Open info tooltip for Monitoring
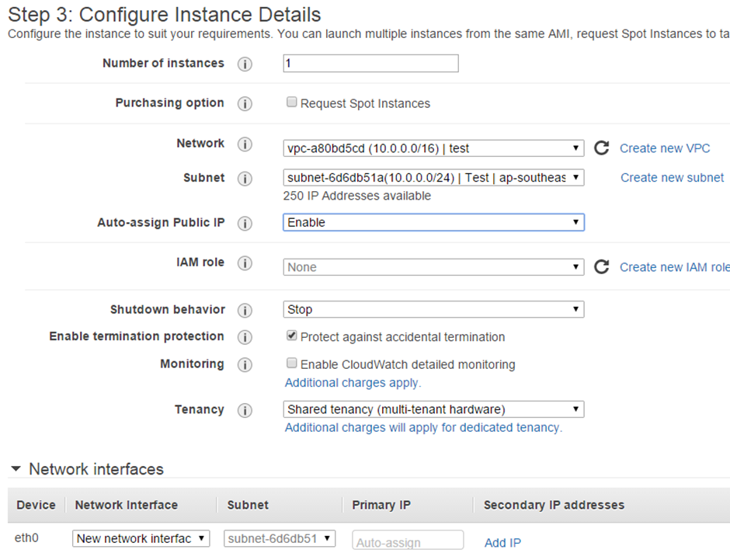This screenshot has width=730, height=560. click(x=245, y=364)
